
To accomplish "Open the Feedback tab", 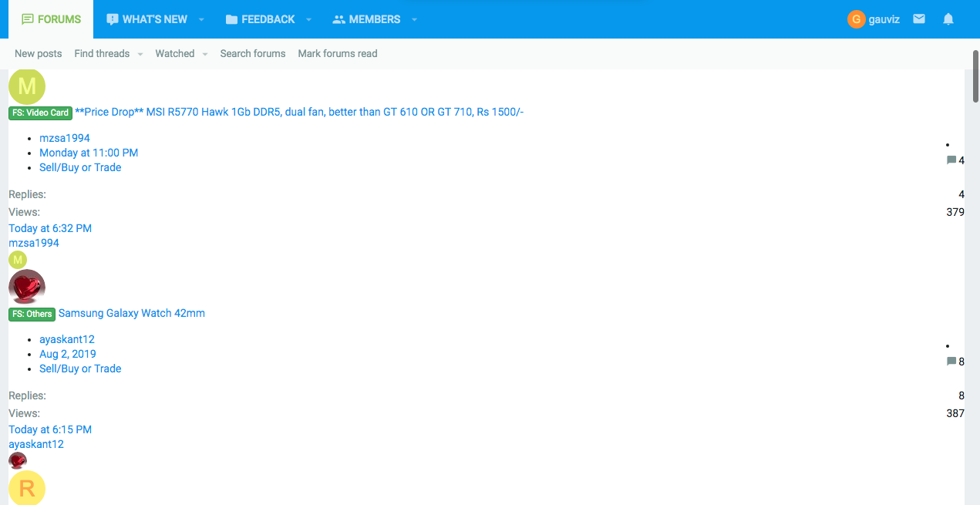I will tap(260, 19).
